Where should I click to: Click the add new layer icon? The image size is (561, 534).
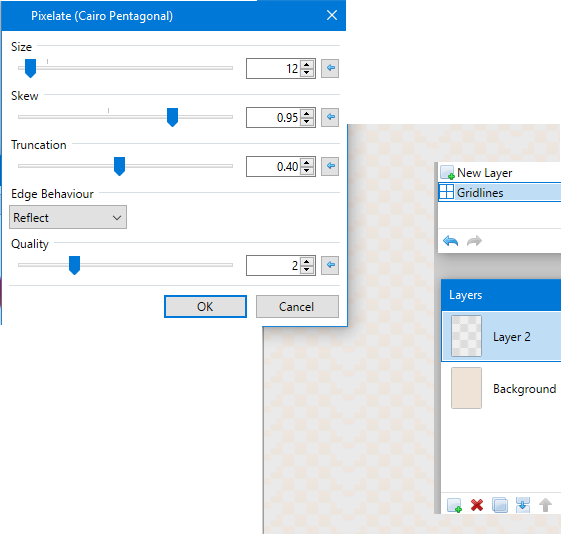(x=454, y=505)
